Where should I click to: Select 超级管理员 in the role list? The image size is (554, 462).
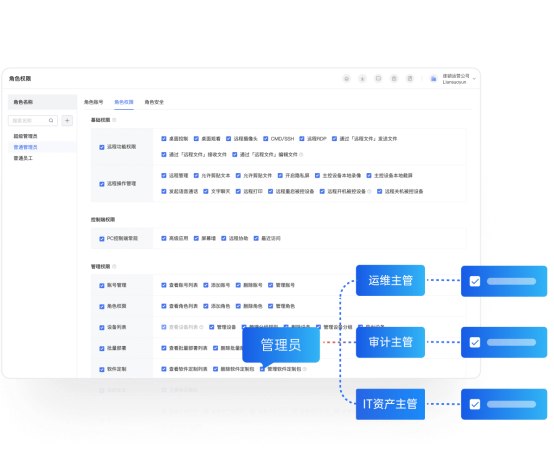pos(25,136)
